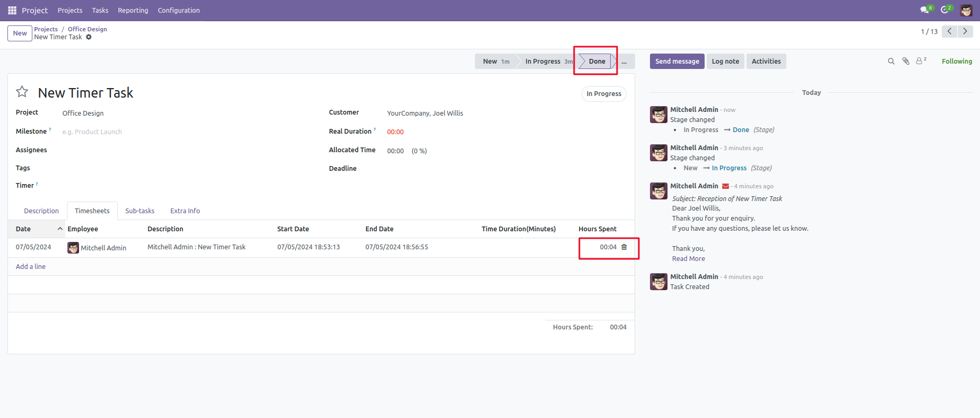Set the stage to New in the status bar
The width and height of the screenshot is (980, 418).
coord(496,62)
